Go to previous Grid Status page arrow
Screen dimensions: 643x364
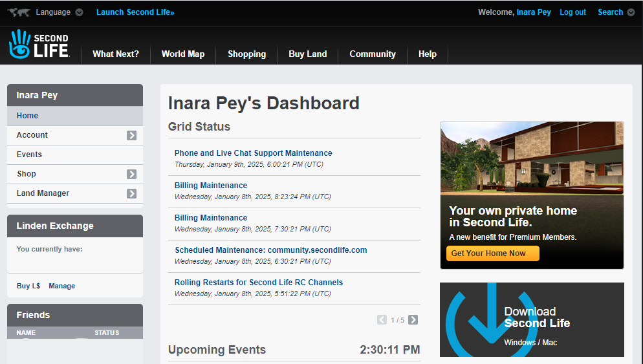382,319
